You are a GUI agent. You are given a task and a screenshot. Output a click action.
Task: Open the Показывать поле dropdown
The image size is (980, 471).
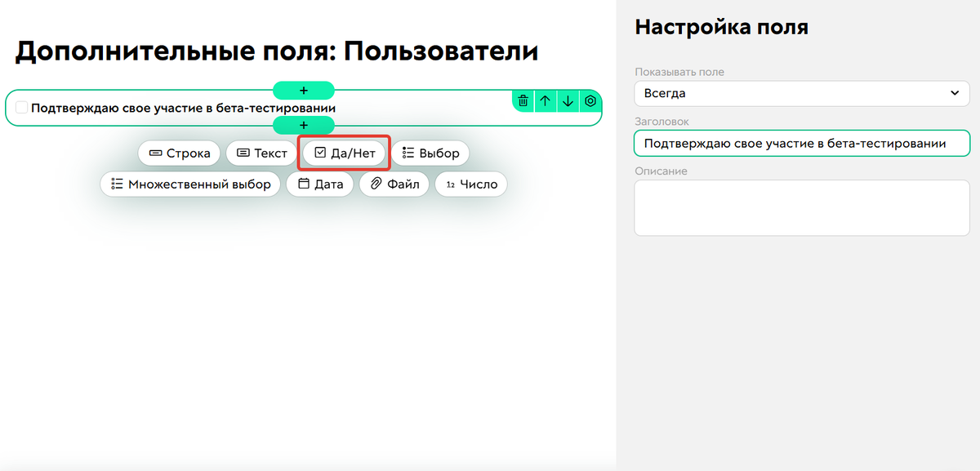[801, 93]
